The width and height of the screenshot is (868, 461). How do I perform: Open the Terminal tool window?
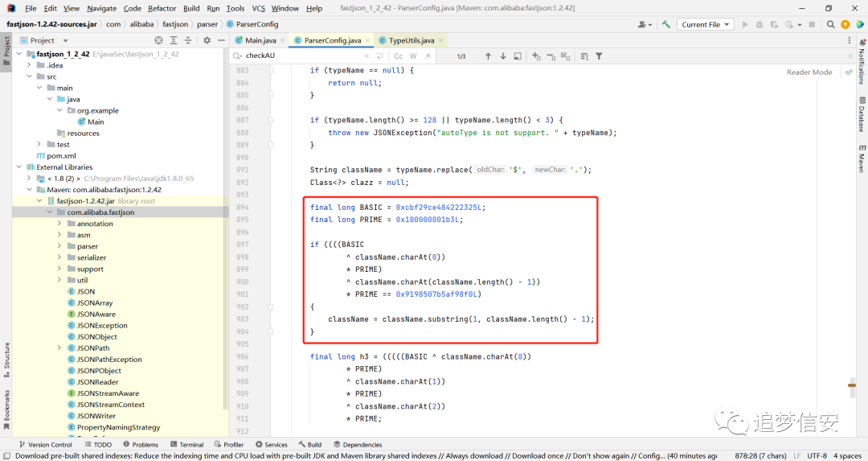click(187, 444)
